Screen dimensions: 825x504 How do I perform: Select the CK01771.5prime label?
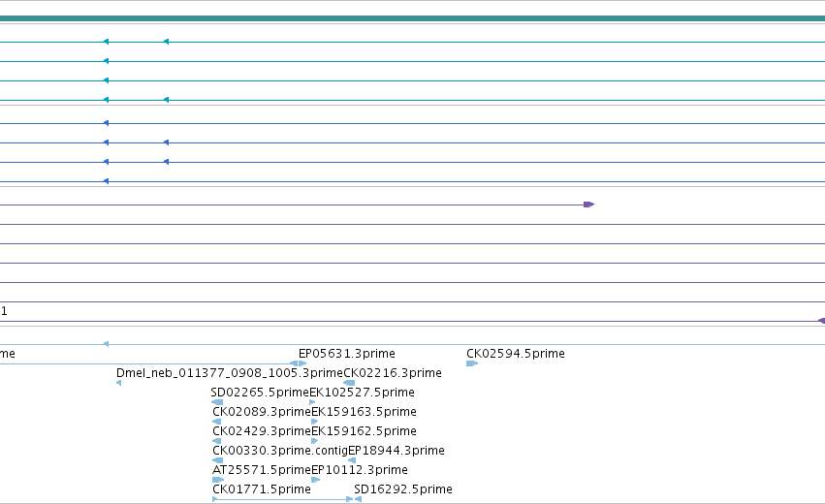pos(262,489)
